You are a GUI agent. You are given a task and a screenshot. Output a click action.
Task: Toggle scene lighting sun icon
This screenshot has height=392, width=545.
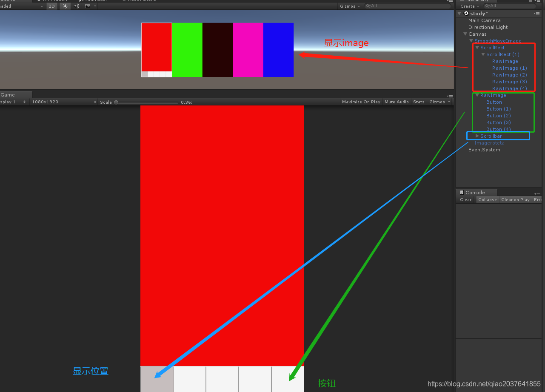tap(65, 6)
